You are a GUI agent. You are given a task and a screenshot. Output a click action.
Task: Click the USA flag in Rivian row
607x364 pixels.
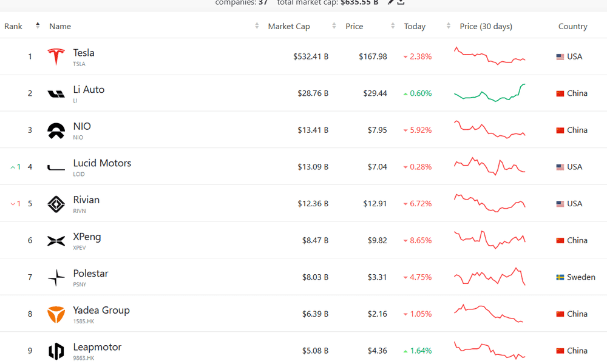pos(560,204)
